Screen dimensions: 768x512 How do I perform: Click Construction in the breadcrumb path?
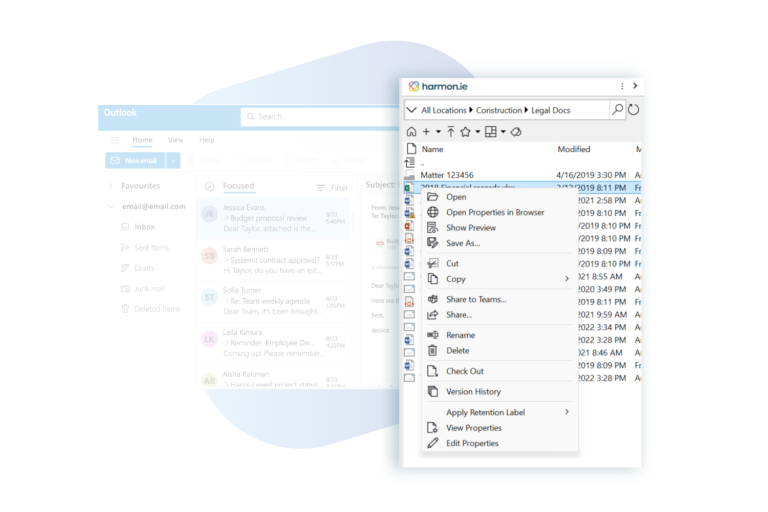[x=498, y=110]
